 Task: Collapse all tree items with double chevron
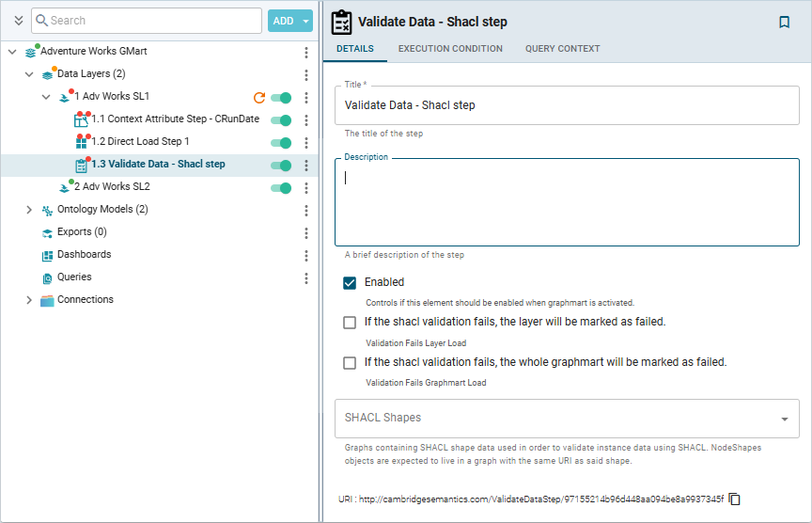18,21
